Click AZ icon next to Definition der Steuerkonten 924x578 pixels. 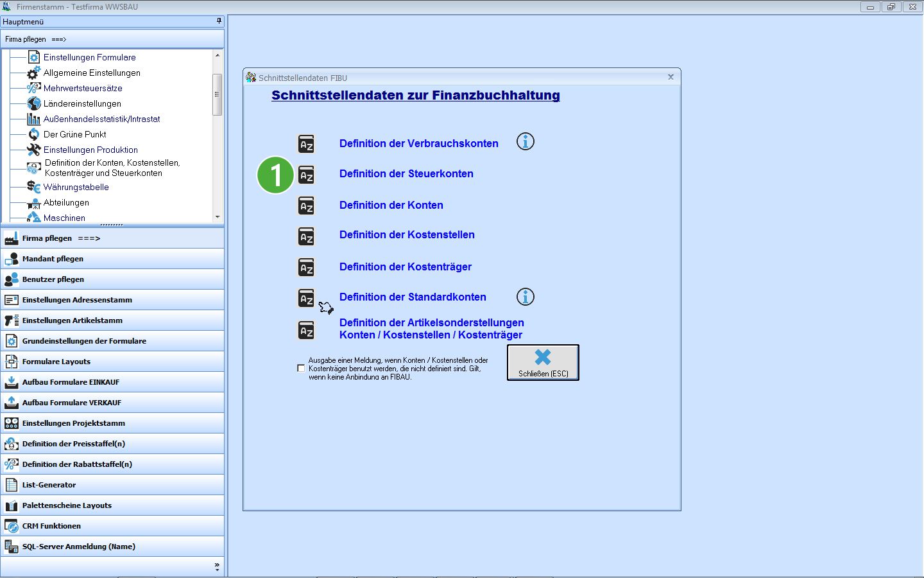click(307, 175)
